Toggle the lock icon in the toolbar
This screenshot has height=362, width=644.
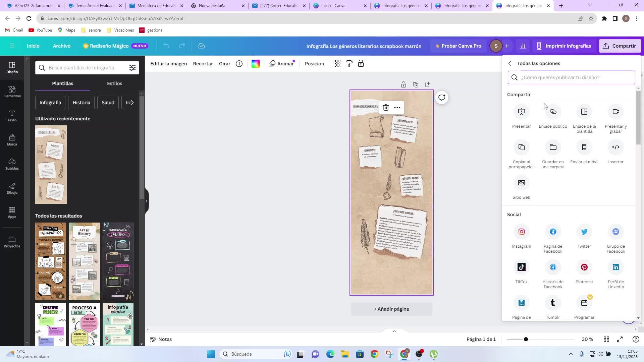tap(361, 64)
